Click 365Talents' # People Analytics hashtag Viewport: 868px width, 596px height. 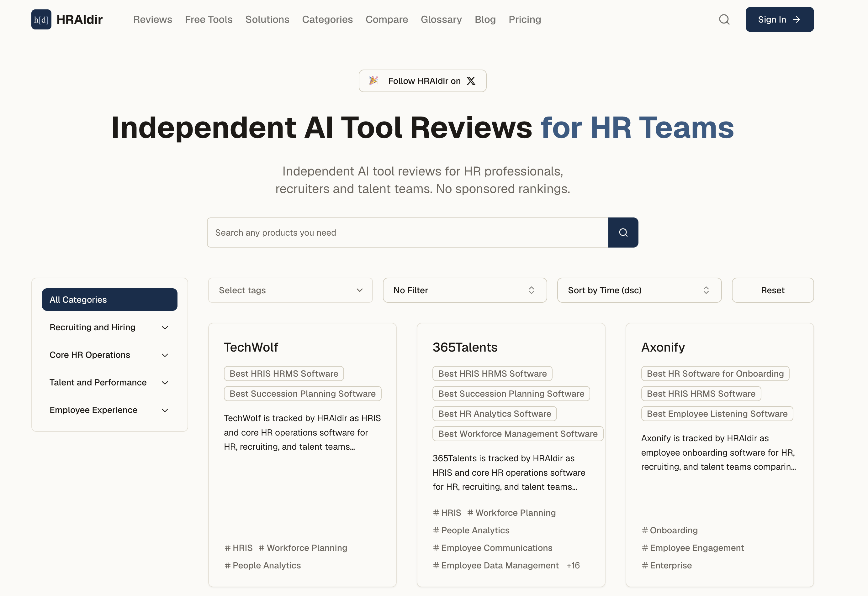coord(471,530)
